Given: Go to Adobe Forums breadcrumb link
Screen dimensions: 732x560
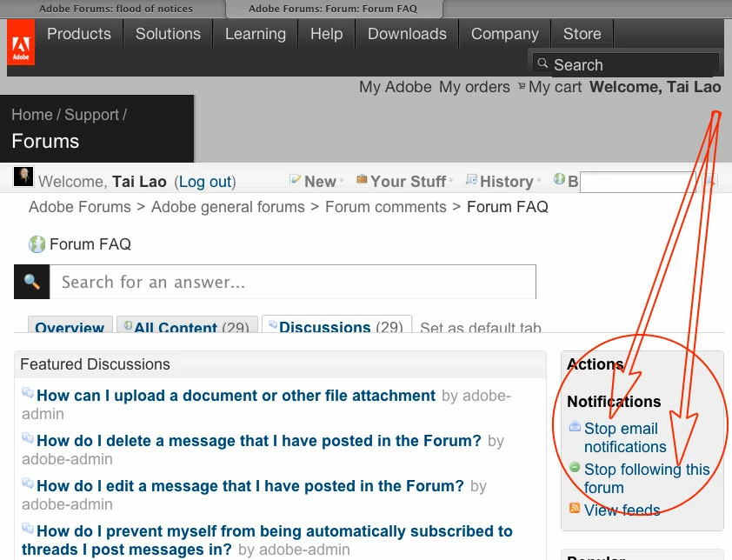Looking at the screenshot, I should 80,207.
